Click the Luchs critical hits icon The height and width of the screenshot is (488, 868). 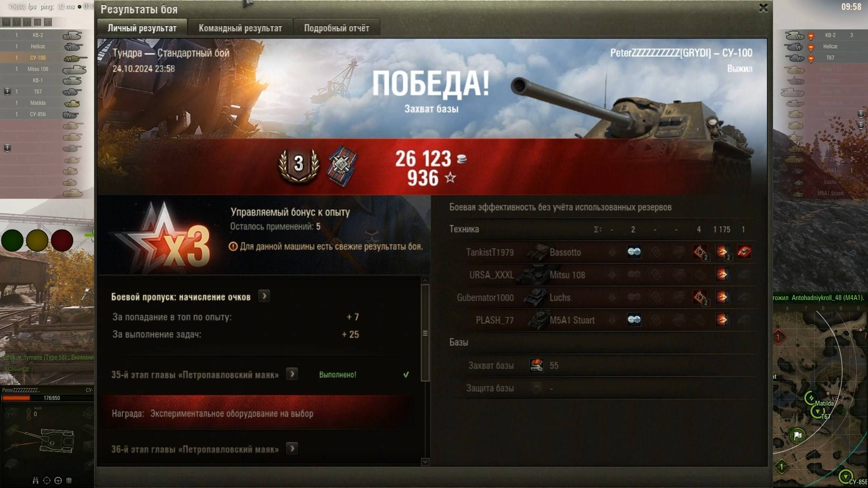coord(700,297)
